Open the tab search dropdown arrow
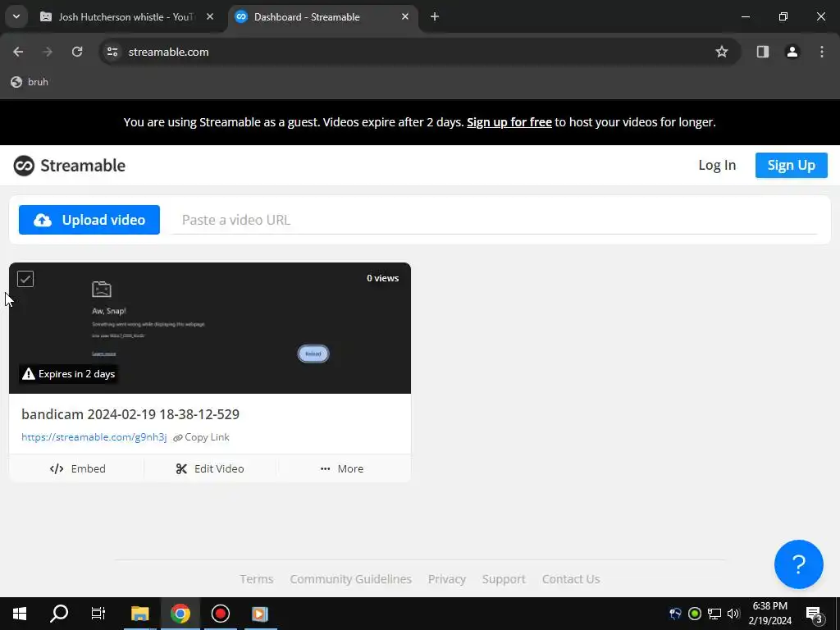The height and width of the screenshot is (630, 840). [x=16, y=16]
